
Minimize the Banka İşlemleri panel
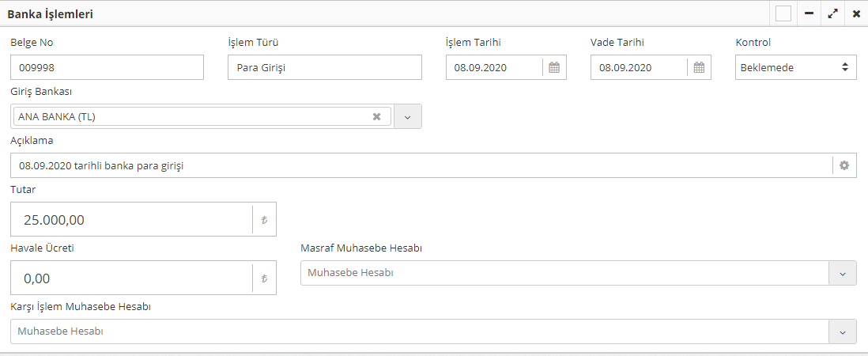[809, 13]
